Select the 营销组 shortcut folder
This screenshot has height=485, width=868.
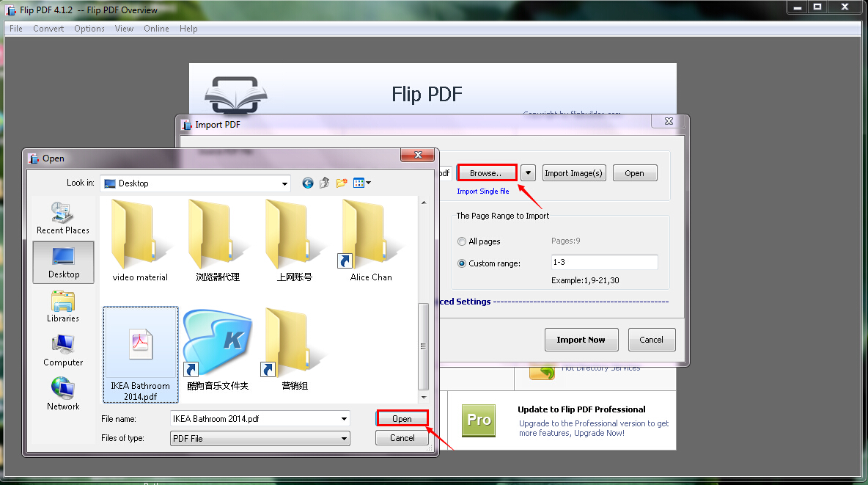point(294,350)
